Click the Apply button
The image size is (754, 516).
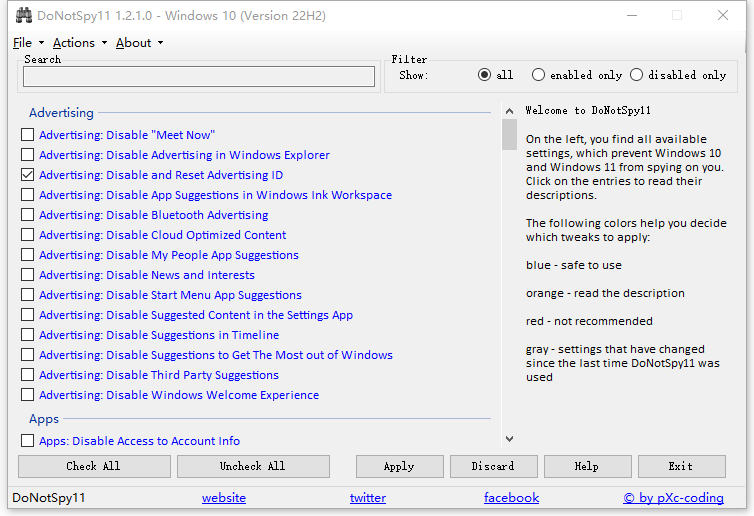point(400,466)
